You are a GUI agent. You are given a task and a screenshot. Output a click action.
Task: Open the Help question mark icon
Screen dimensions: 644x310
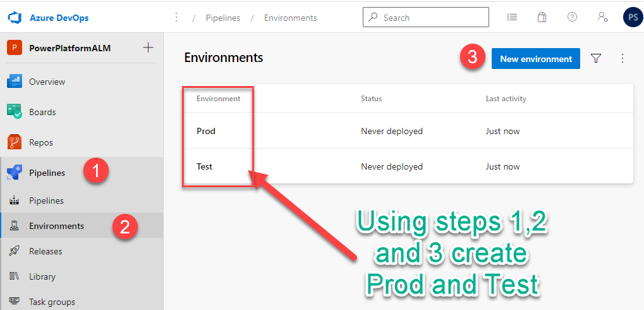tap(572, 17)
